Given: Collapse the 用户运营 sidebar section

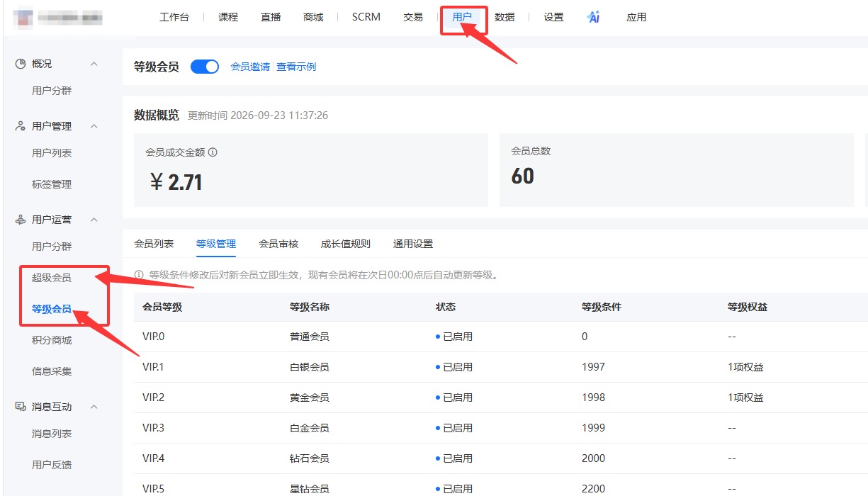Looking at the screenshot, I should (x=94, y=220).
